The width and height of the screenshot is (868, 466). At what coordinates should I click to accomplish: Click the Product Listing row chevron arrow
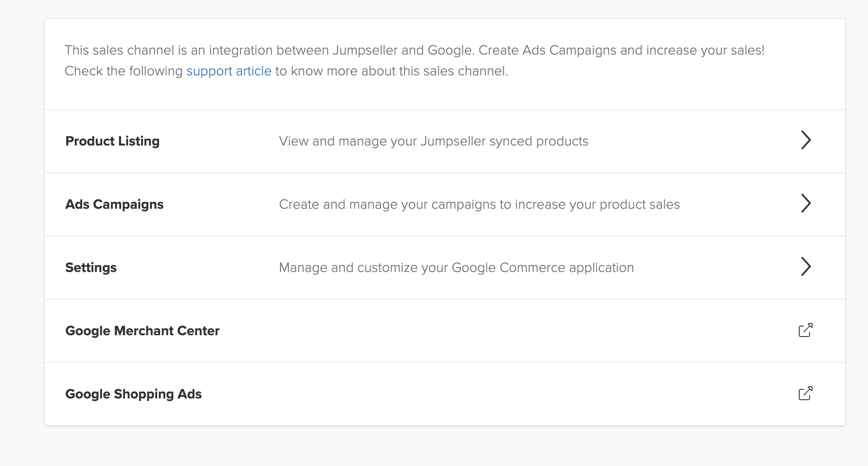pyautogui.click(x=805, y=140)
